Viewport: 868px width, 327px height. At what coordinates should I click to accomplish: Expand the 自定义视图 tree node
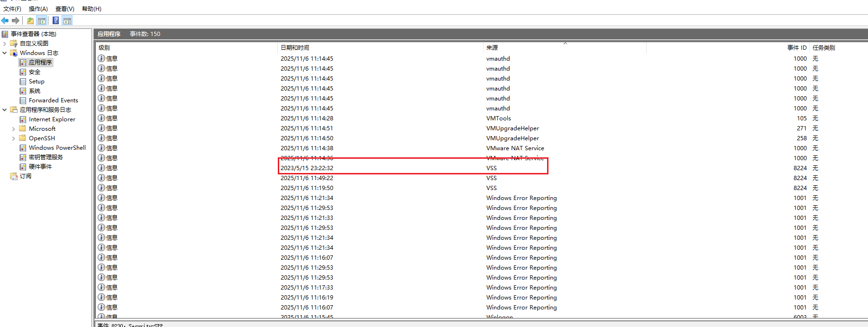pos(5,44)
